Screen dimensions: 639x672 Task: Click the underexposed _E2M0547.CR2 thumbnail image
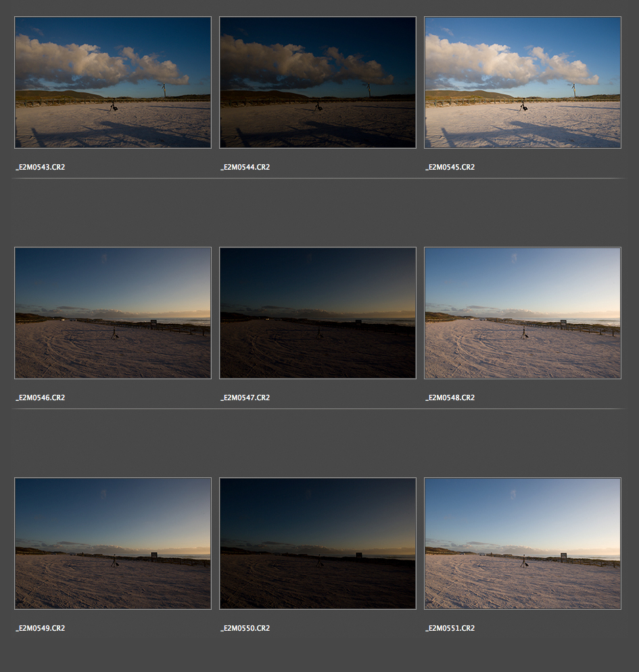click(318, 313)
